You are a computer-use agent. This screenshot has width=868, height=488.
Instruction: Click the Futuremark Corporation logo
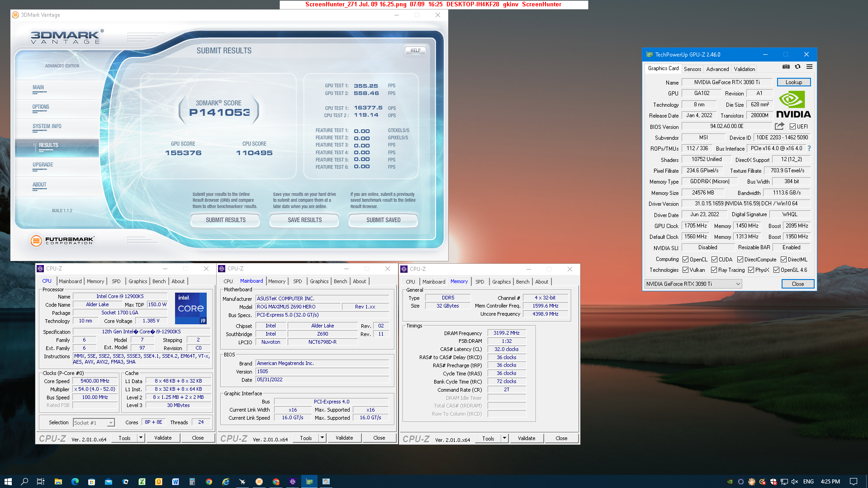[x=62, y=241]
